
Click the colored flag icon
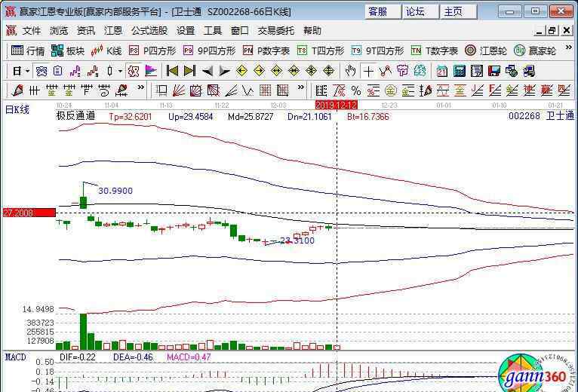pyautogui.click(x=151, y=71)
